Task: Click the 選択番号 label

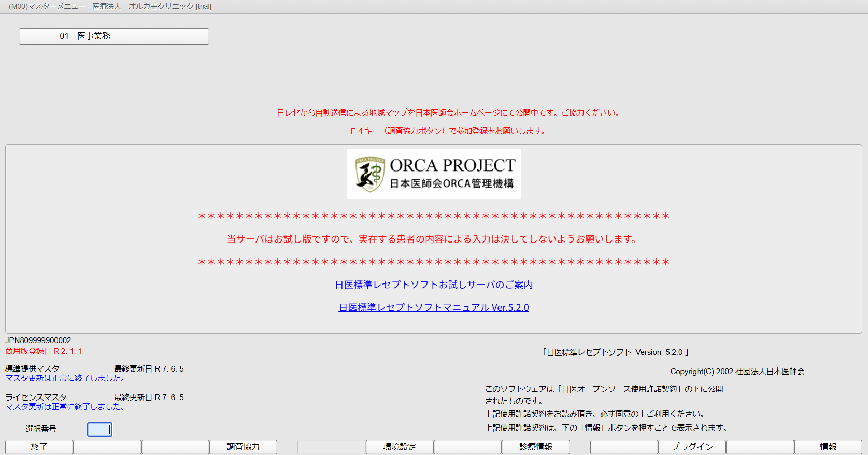Action: pos(41,429)
